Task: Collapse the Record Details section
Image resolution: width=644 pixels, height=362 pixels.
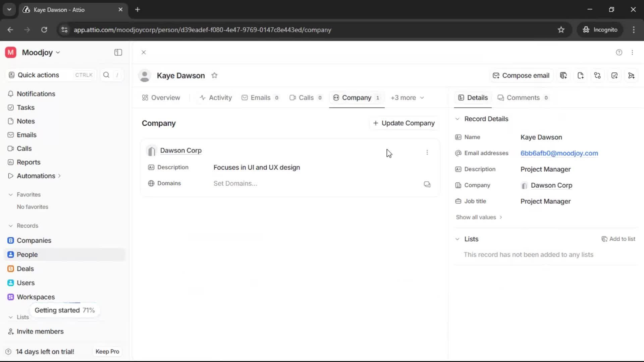Action: (458, 119)
